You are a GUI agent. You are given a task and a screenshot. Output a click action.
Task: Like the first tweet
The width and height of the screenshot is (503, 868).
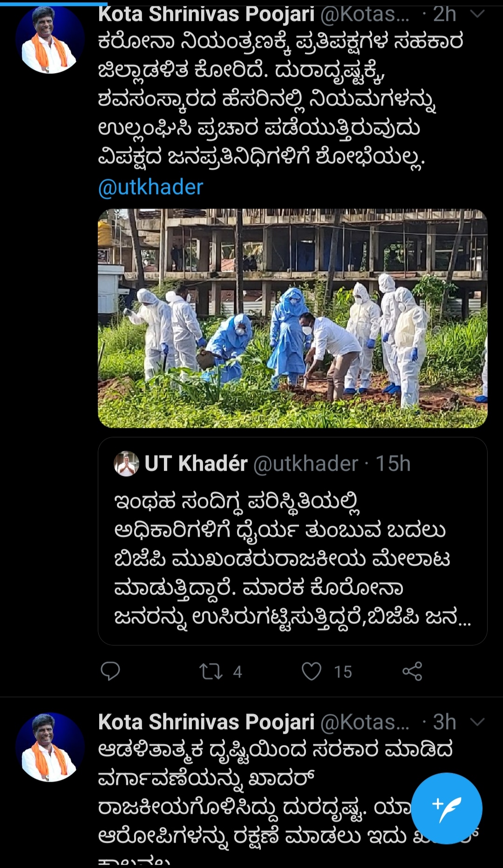(312, 671)
